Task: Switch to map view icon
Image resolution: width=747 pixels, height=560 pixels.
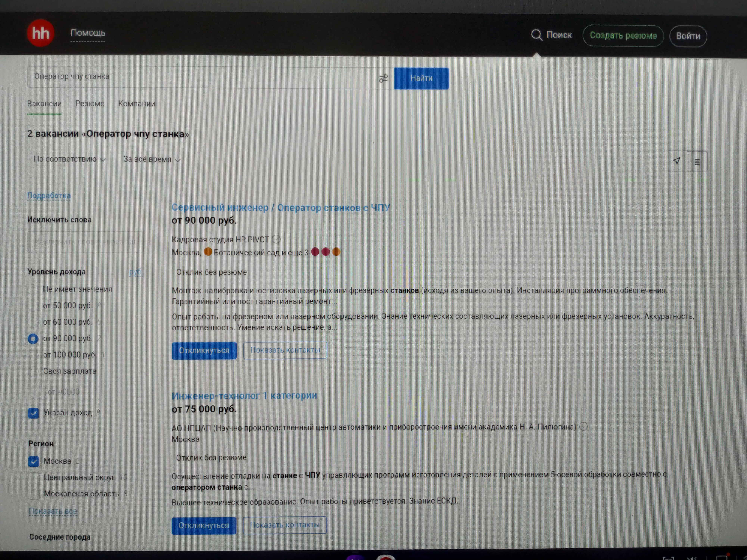Action: click(x=676, y=161)
